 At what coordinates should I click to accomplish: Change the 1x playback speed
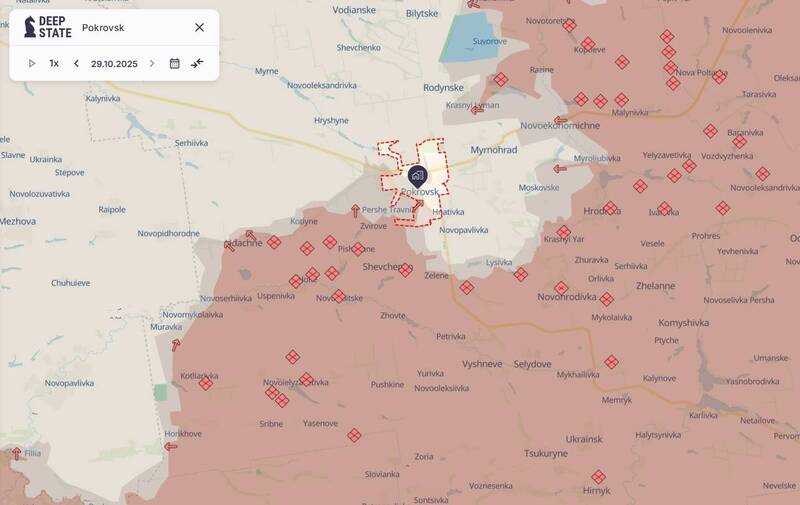[x=54, y=63]
